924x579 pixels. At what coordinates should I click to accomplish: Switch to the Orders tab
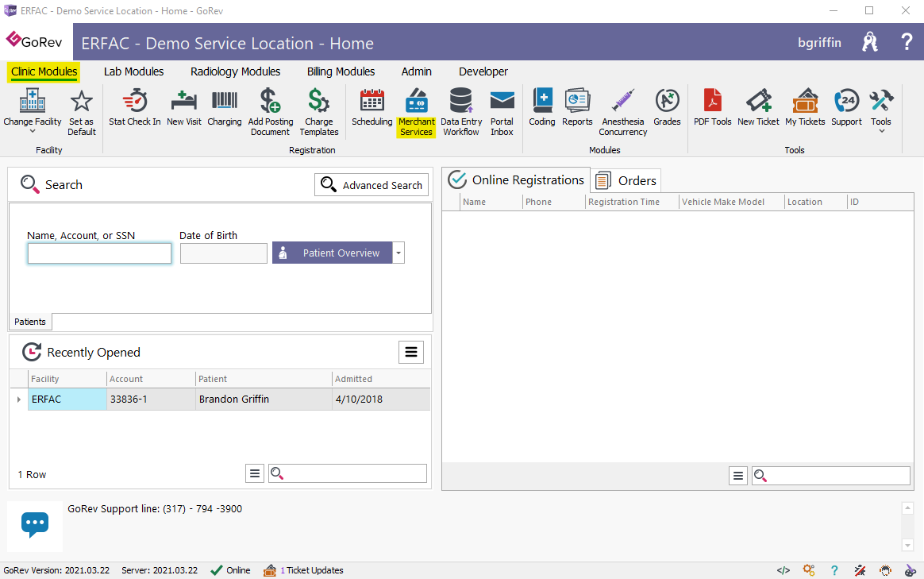(626, 180)
